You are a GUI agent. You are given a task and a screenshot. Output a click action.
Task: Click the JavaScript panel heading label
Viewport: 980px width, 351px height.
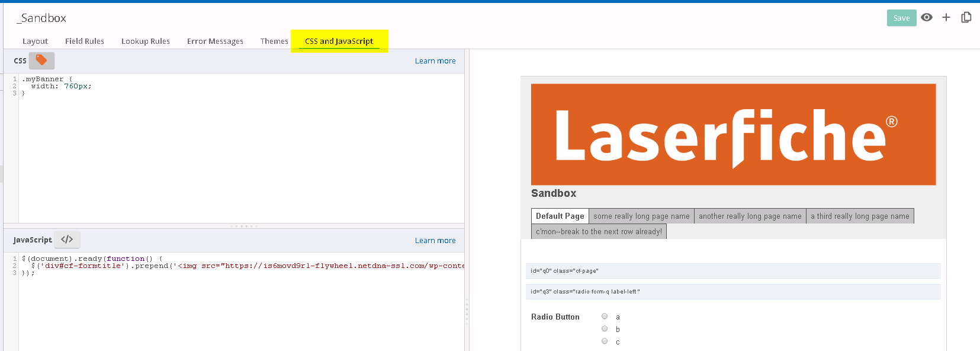tap(33, 240)
